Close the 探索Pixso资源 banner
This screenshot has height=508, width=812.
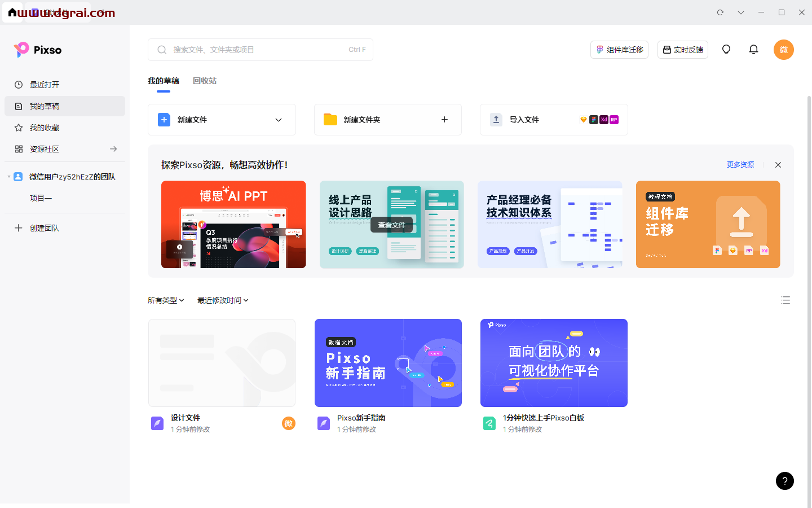tap(778, 165)
